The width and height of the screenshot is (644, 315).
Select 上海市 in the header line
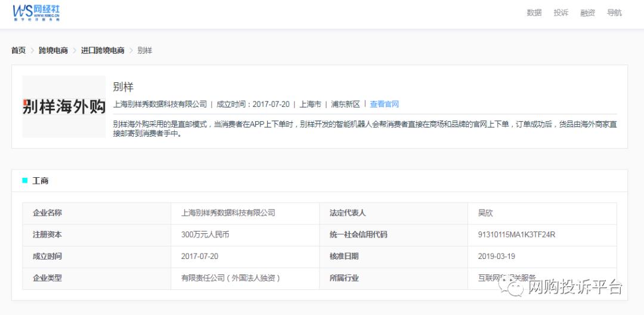pyautogui.click(x=310, y=104)
